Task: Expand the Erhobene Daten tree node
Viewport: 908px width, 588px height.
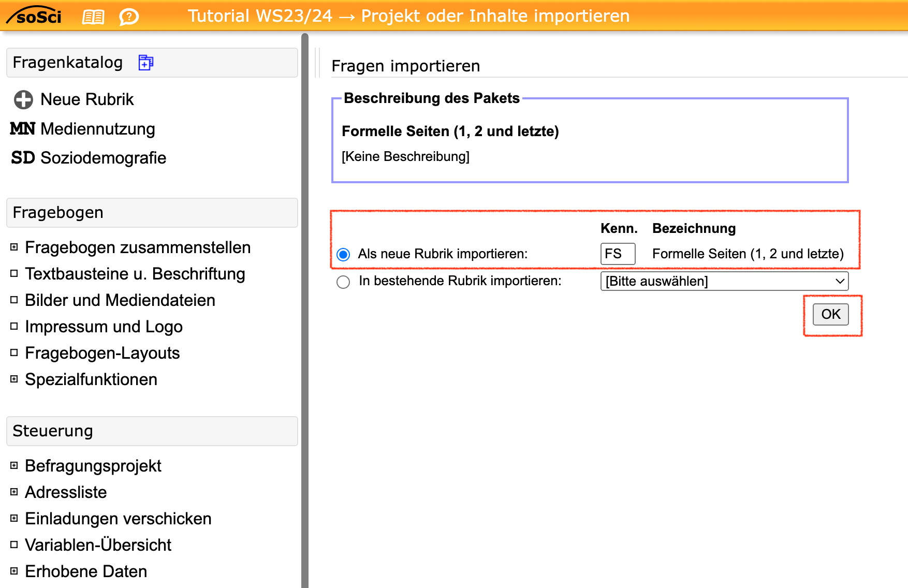Action: click(x=14, y=571)
